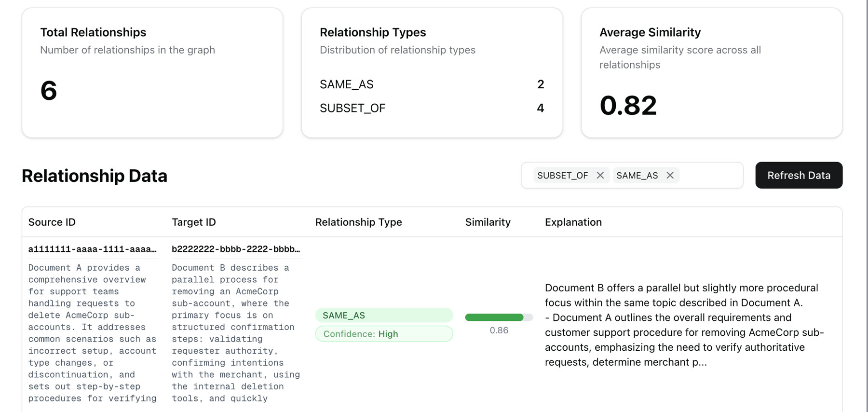
Task: Select the a1111111-aaaa source ID
Action: click(93, 249)
